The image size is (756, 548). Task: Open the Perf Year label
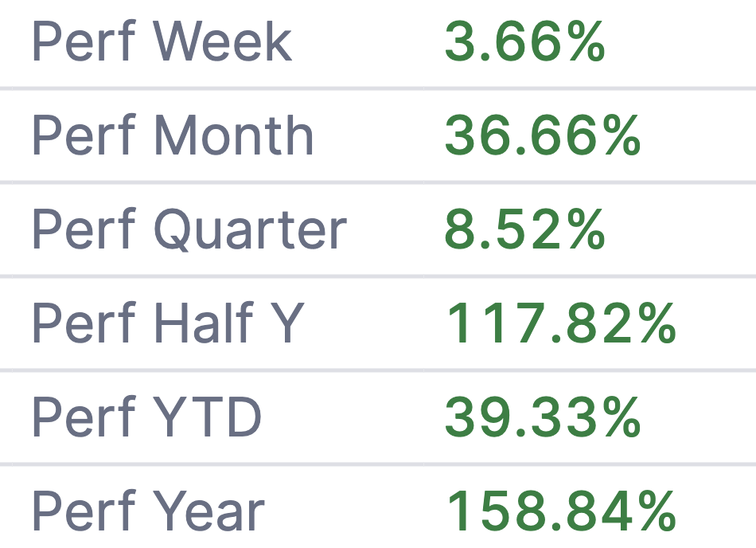click(148, 511)
